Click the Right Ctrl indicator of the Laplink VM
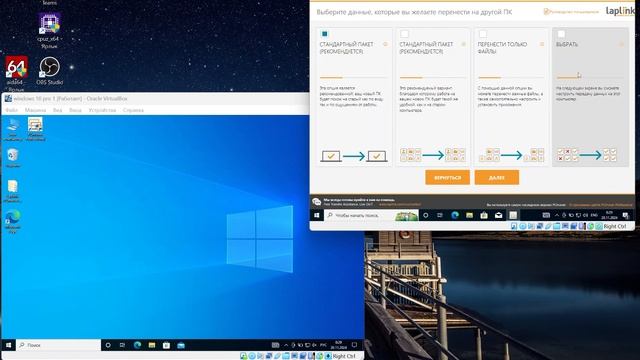 pyautogui.click(x=615, y=226)
